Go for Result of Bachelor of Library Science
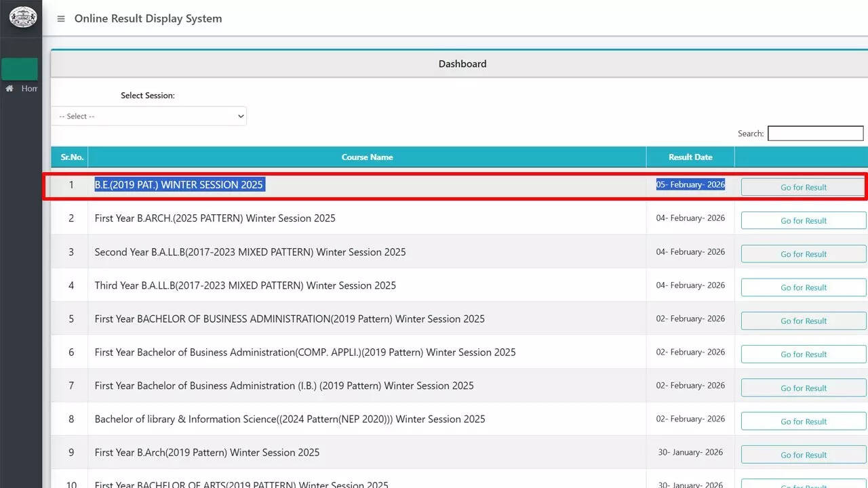This screenshot has width=868, height=488. tap(803, 421)
